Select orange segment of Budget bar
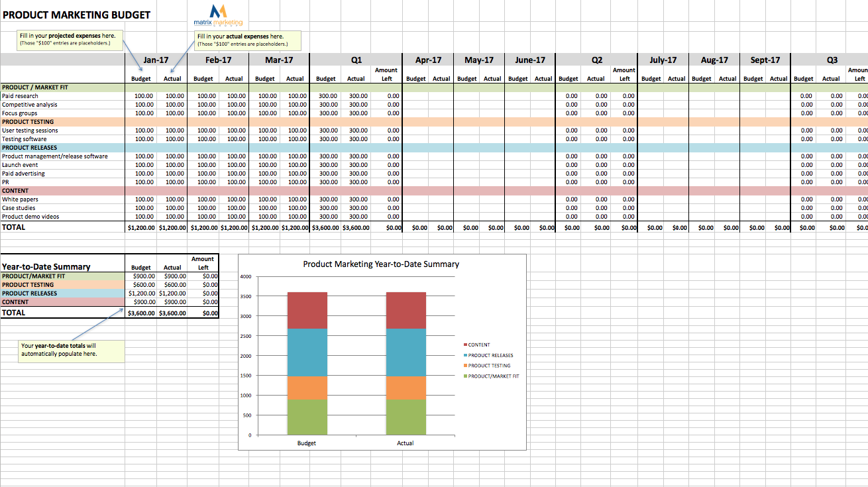This screenshot has width=868, height=487. pyautogui.click(x=307, y=388)
